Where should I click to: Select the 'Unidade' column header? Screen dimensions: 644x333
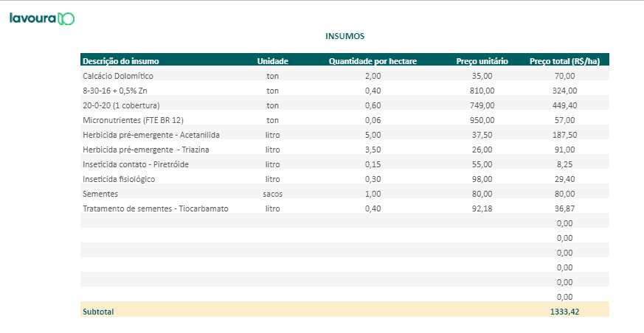(x=272, y=61)
